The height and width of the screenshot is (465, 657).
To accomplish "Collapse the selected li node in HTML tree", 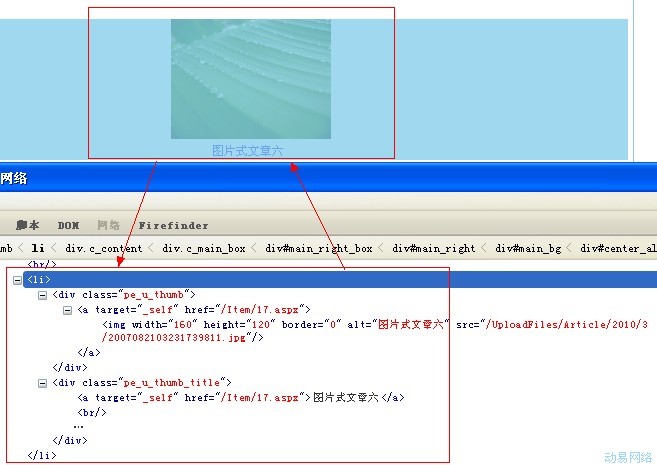I will (x=17, y=280).
